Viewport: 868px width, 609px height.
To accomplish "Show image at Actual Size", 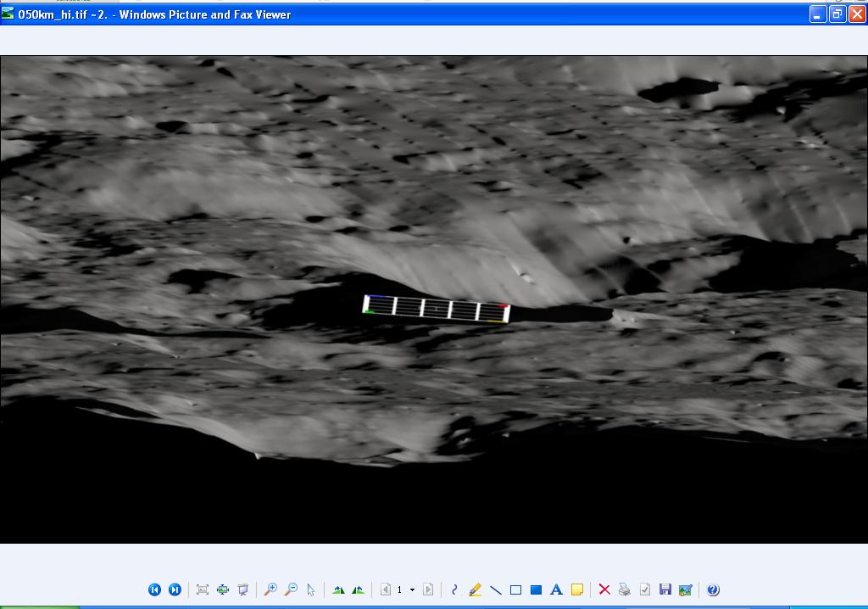I will (x=223, y=589).
